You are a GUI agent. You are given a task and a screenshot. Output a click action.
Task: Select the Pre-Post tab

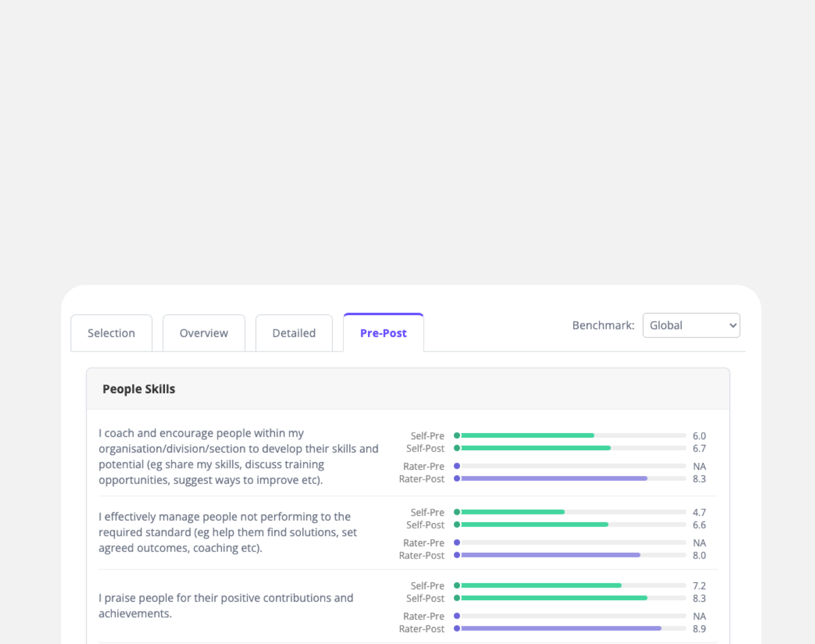(x=384, y=333)
